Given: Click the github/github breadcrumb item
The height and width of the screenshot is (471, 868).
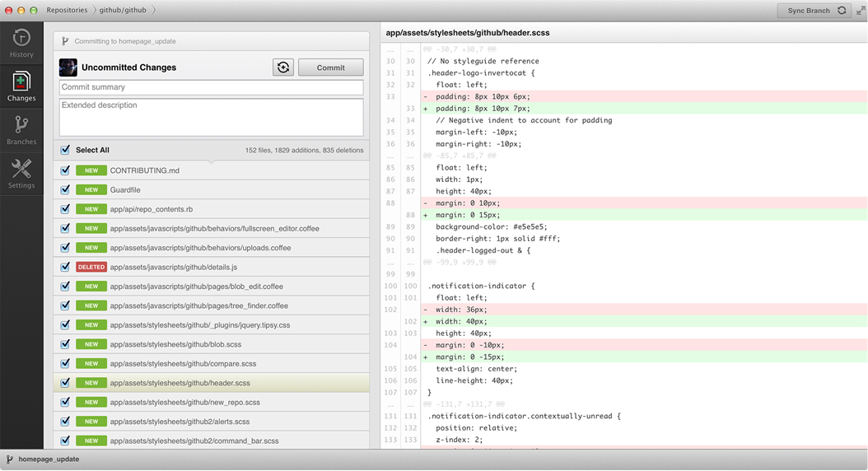Looking at the screenshot, I should 124,11.
